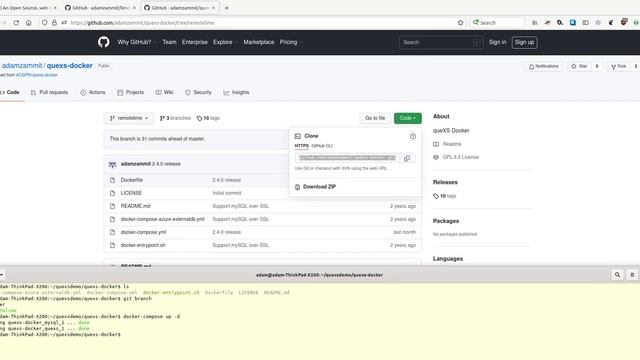This screenshot has width=640, height=360.
Task: Open a new browser tab with plus icon
Action: 227,8
